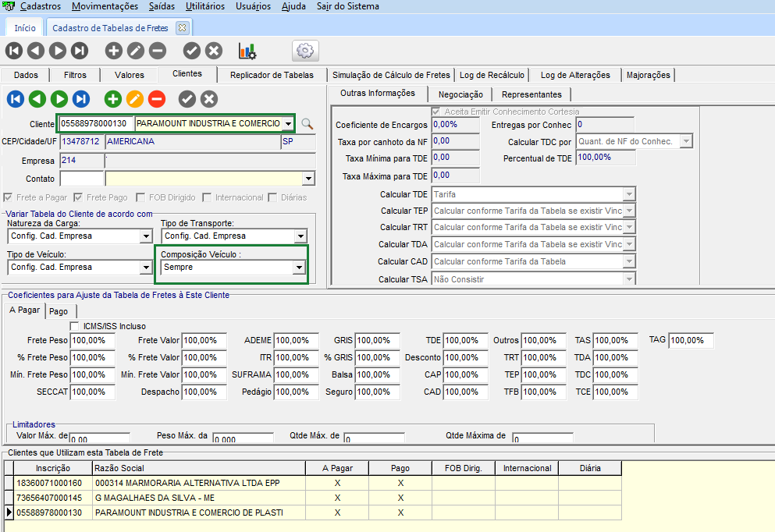Click the Frete Peso percentage field
The width and height of the screenshot is (775, 532).
click(92, 341)
